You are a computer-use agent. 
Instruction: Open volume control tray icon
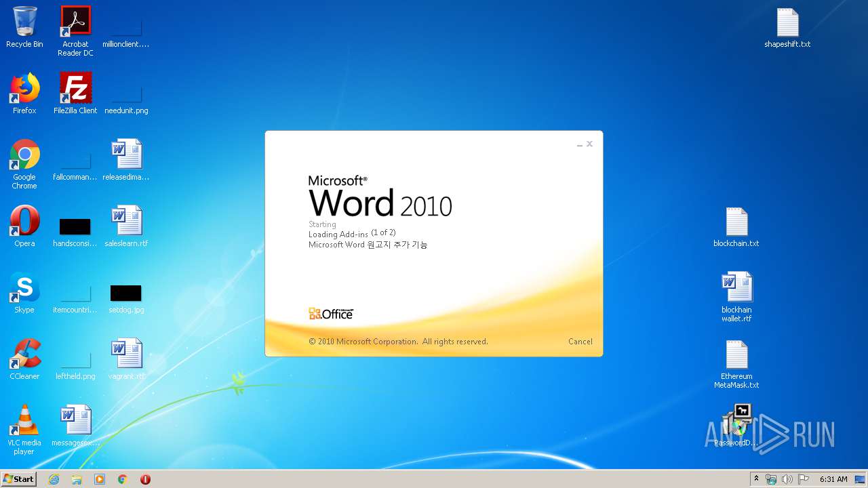[x=787, y=479]
